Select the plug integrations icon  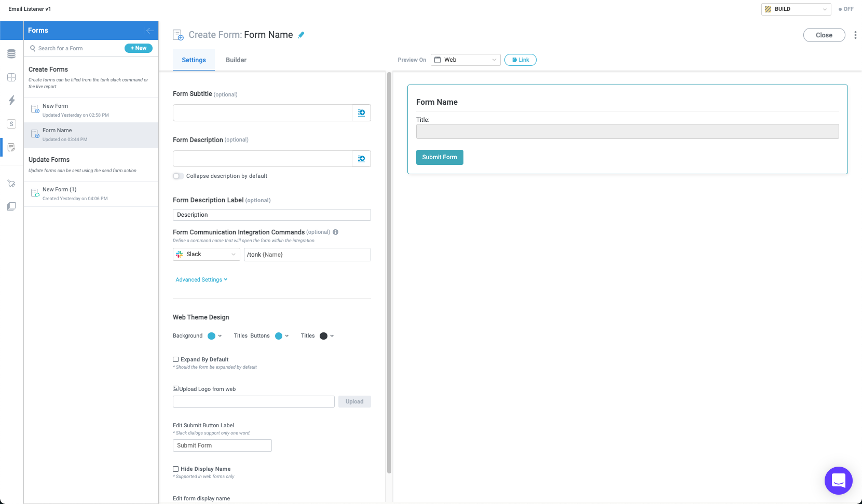(11, 183)
